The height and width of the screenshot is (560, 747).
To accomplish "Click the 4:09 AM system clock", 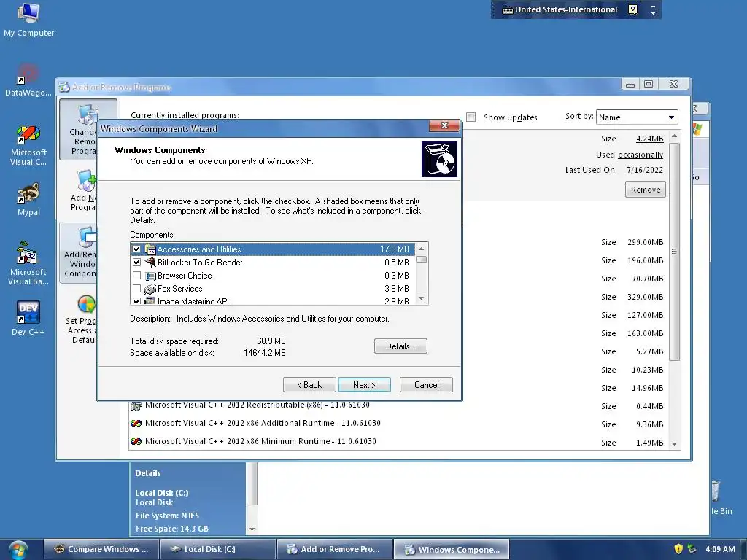I will click(x=720, y=549).
